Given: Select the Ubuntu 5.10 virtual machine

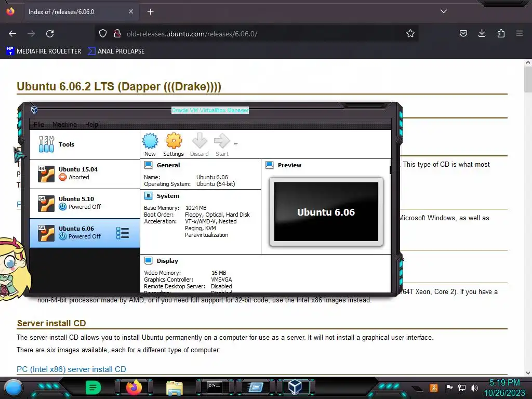Looking at the screenshot, I should tap(85, 203).
